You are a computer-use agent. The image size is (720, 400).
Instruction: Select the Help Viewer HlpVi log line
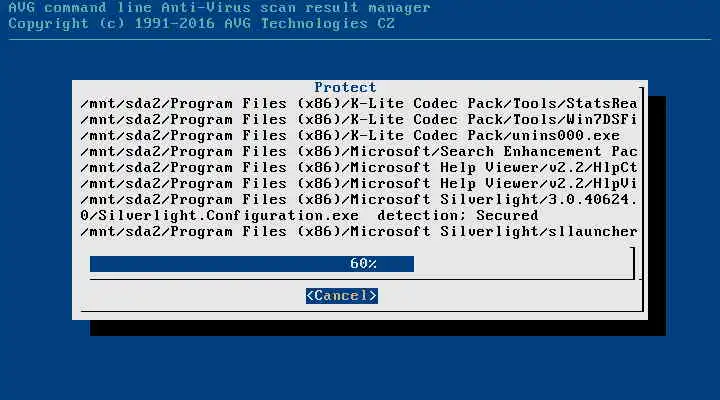point(359,184)
